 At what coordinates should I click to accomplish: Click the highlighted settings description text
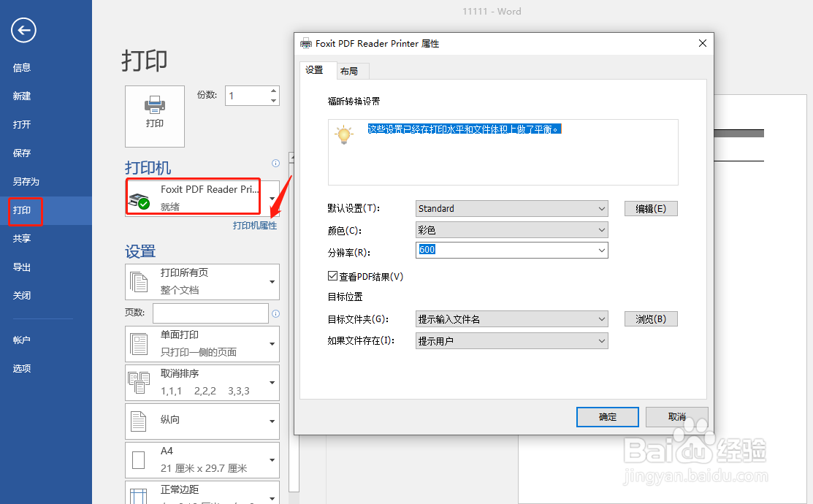click(465, 129)
